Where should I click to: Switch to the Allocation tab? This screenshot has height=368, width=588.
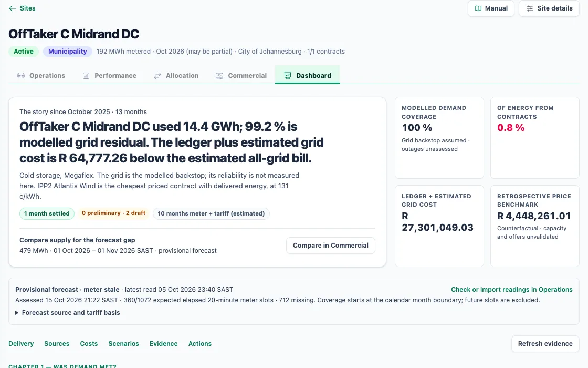pyautogui.click(x=176, y=76)
